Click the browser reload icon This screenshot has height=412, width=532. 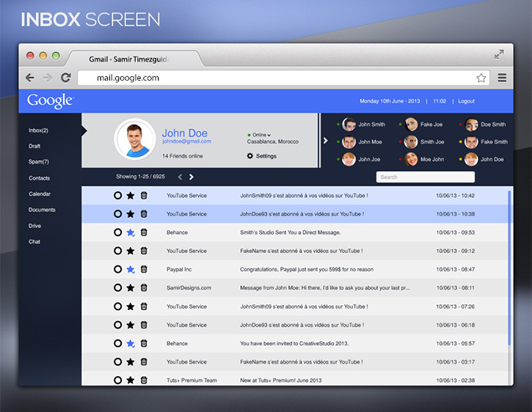pyautogui.click(x=65, y=78)
